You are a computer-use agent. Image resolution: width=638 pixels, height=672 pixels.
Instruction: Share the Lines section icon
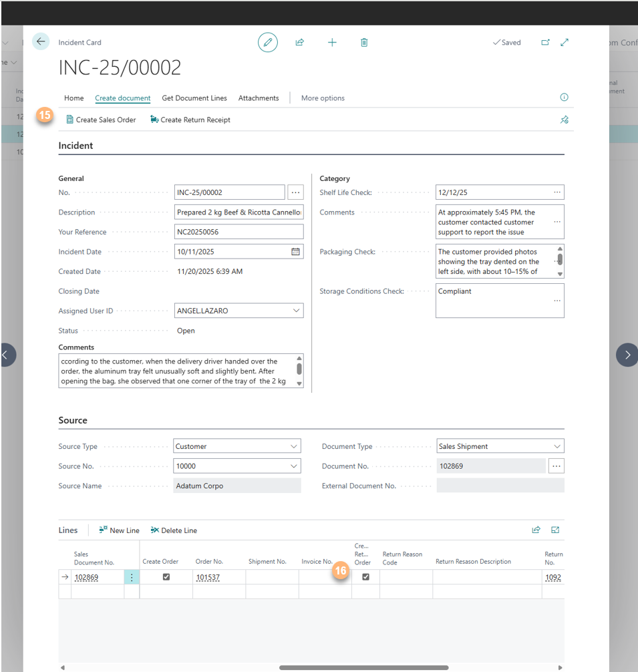(x=536, y=530)
